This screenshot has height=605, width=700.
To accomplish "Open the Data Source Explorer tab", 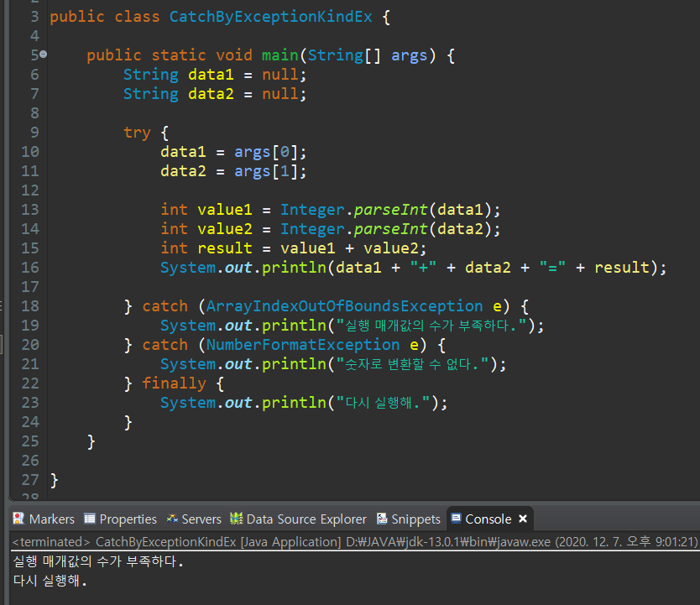I will pos(298,519).
